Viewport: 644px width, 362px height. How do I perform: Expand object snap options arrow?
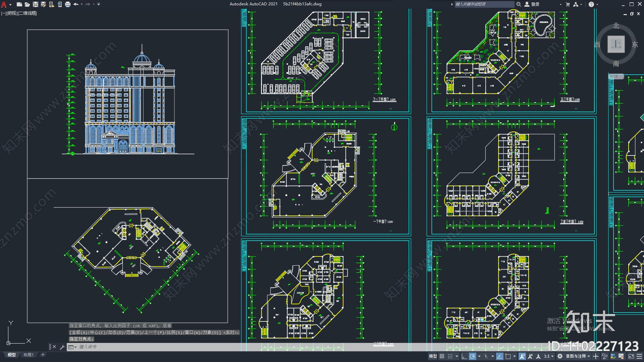click(x=514, y=356)
